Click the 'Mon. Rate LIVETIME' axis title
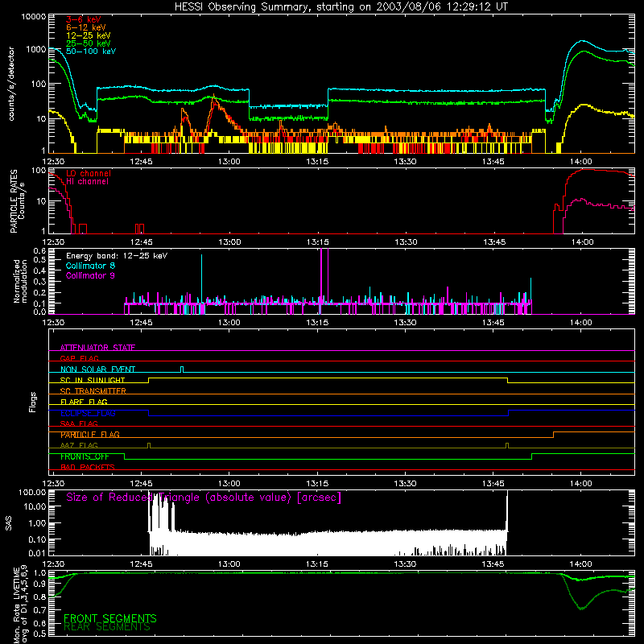This screenshot has height=644, width=644. [16, 605]
